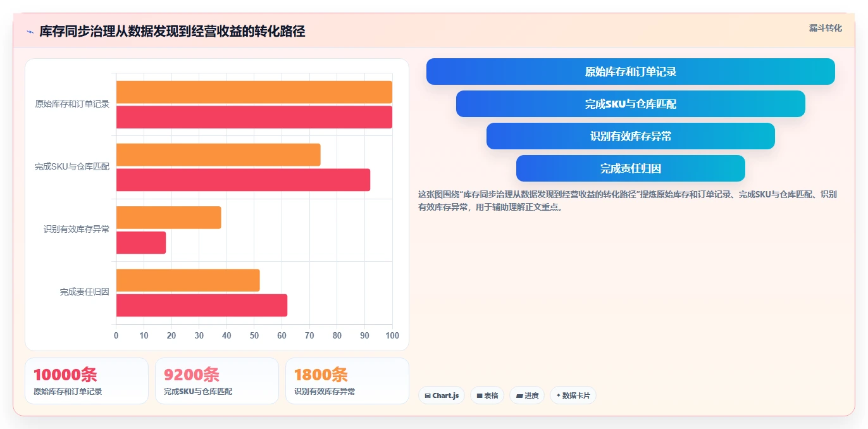
Task: Click the x-axis tick 80
Action: point(337,335)
